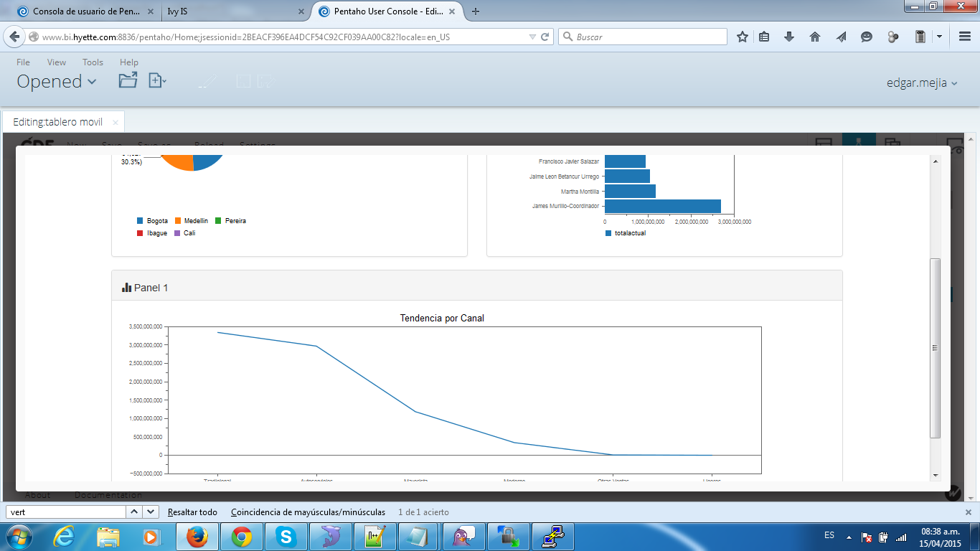This screenshot has height=551, width=980.
Task: Open Windows Explorer folder in taskbar
Action: (108, 537)
